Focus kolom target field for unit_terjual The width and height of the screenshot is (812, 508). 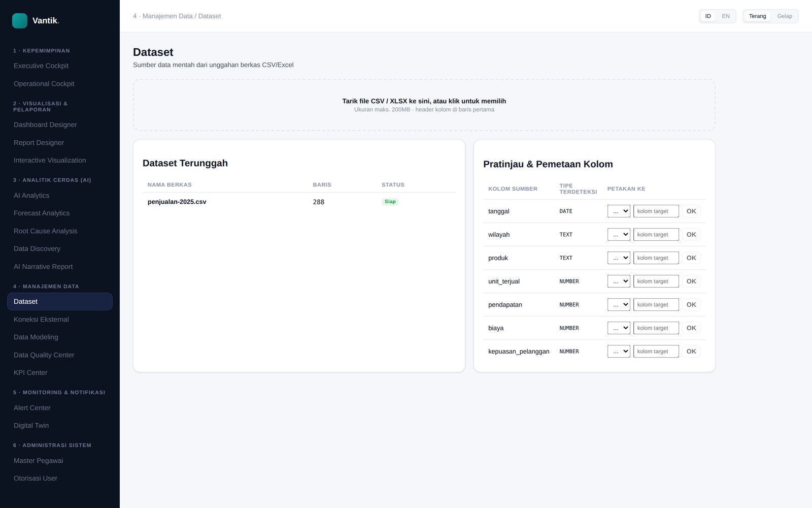(x=656, y=281)
